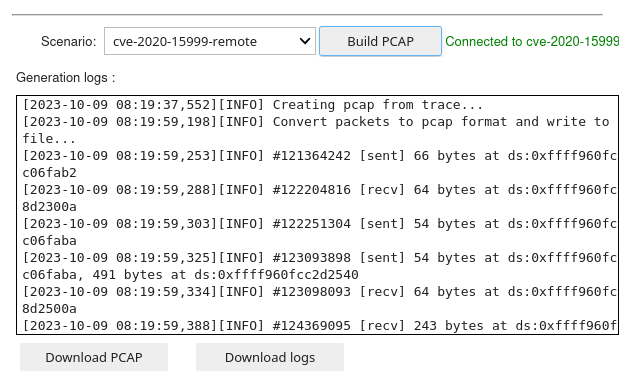Viewport: 631px width, 385px height.
Task: Click log line 'Creating pcap from trace...'
Action: (252, 105)
